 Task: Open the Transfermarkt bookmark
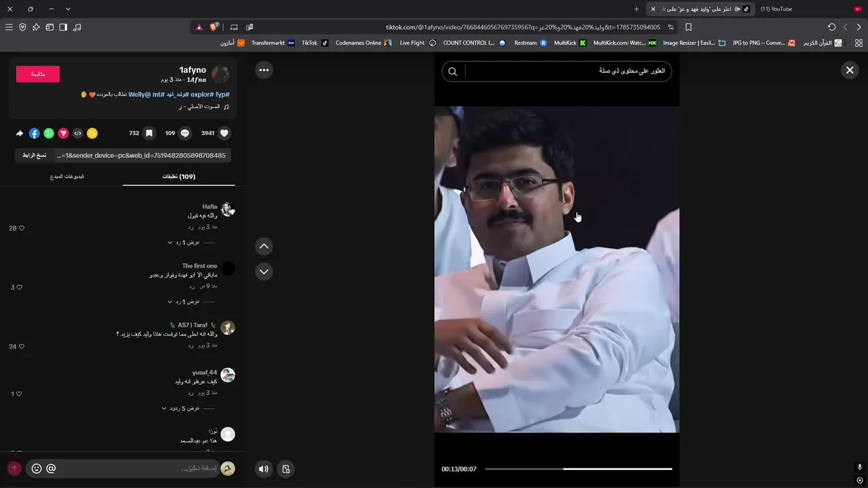[273, 43]
